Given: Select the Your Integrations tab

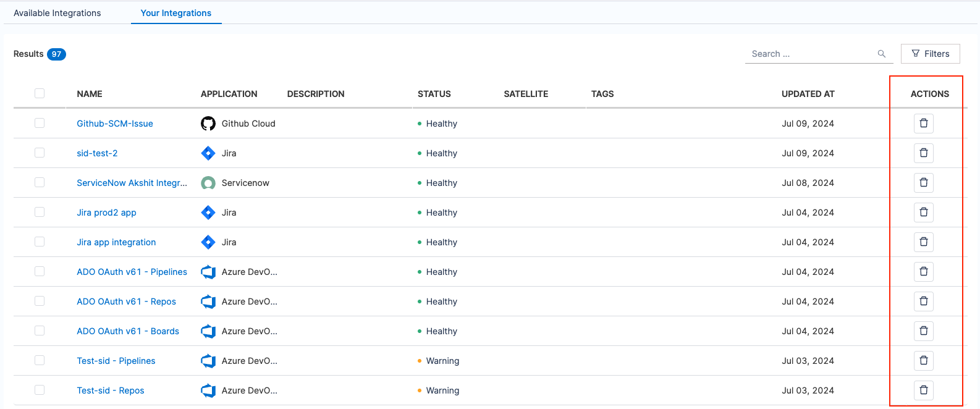Looking at the screenshot, I should coord(176,13).
